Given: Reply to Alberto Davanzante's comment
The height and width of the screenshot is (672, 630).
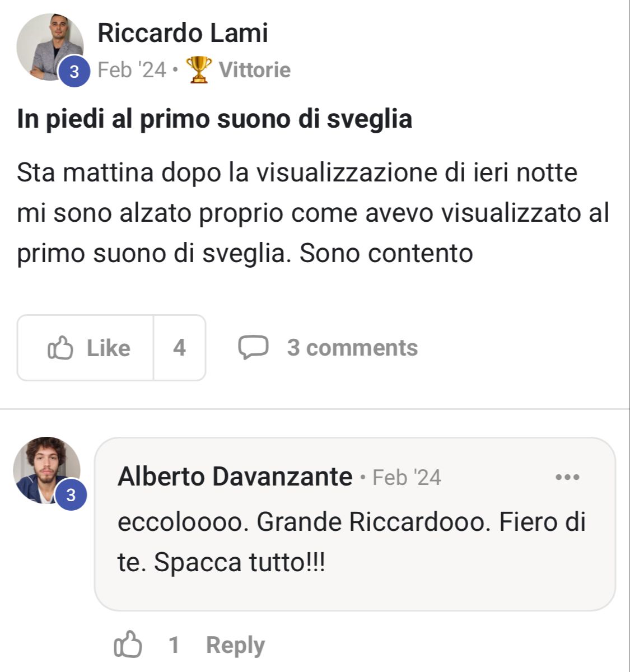Looking at the screenshot, I should click(x=235, y=645).
